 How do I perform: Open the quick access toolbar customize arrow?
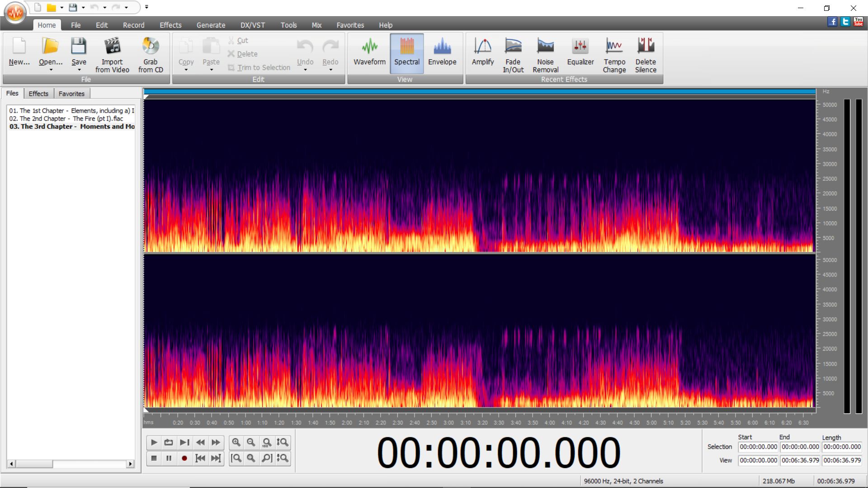(146, 7)
